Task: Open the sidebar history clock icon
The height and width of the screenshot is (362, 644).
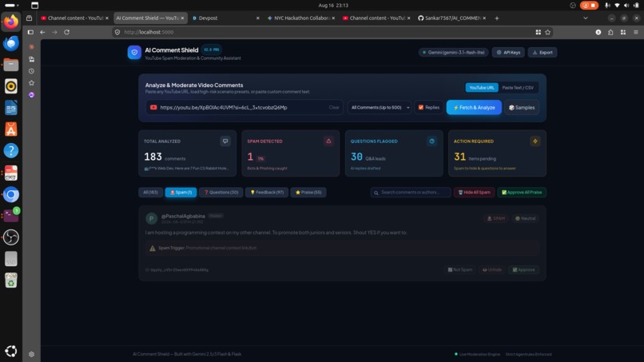Action: [31, 71]
